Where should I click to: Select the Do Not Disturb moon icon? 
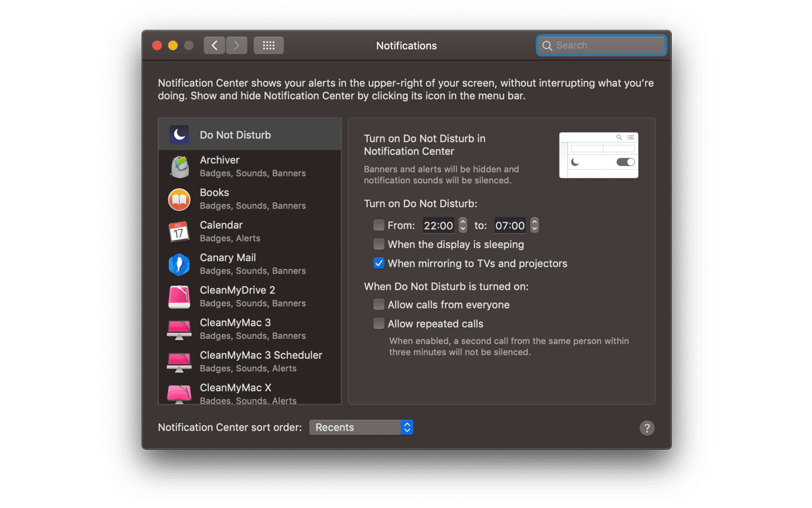(x=179, y=135)
